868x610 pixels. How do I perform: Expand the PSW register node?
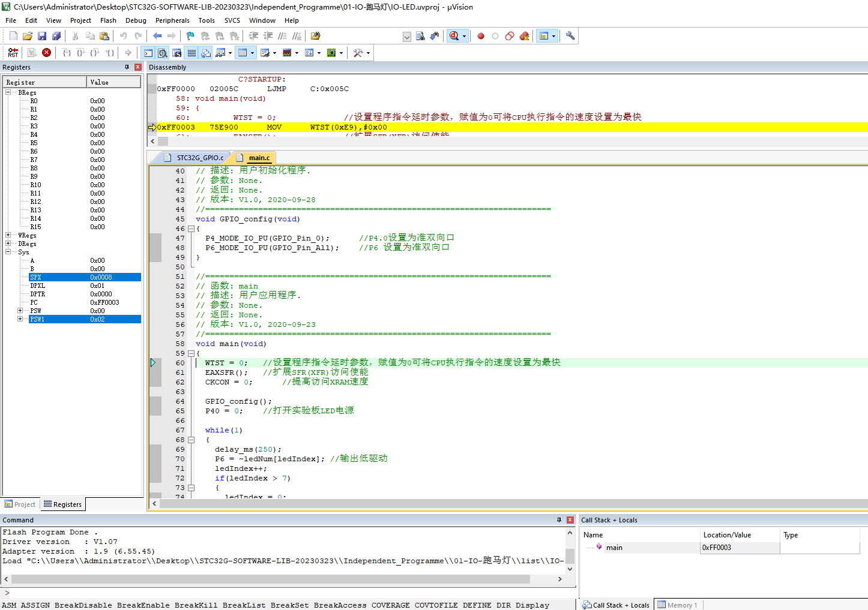[x=20, y=311]
